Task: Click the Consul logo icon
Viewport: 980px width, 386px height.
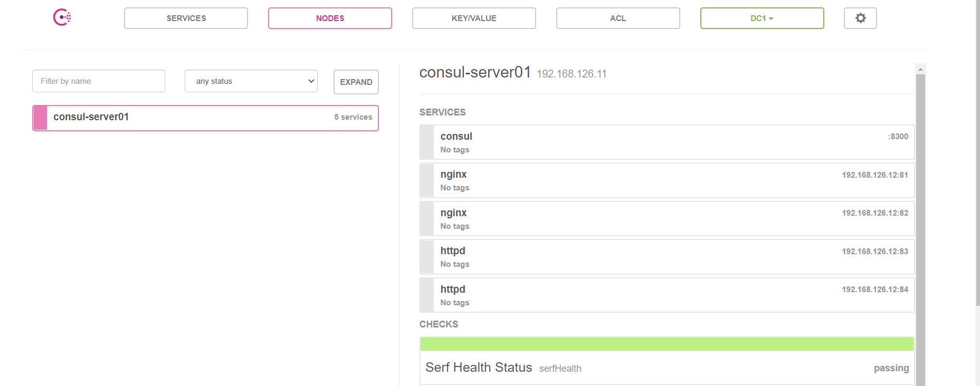Action: [62, 17]
